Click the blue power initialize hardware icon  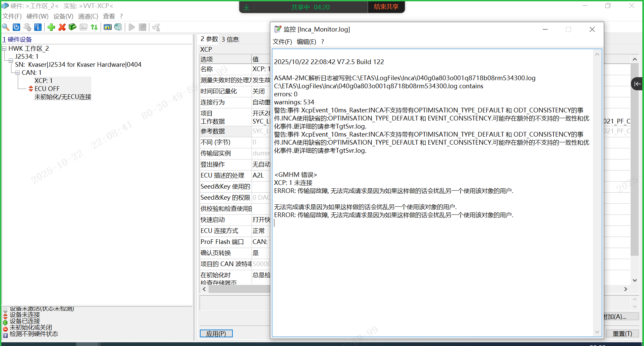16,27
